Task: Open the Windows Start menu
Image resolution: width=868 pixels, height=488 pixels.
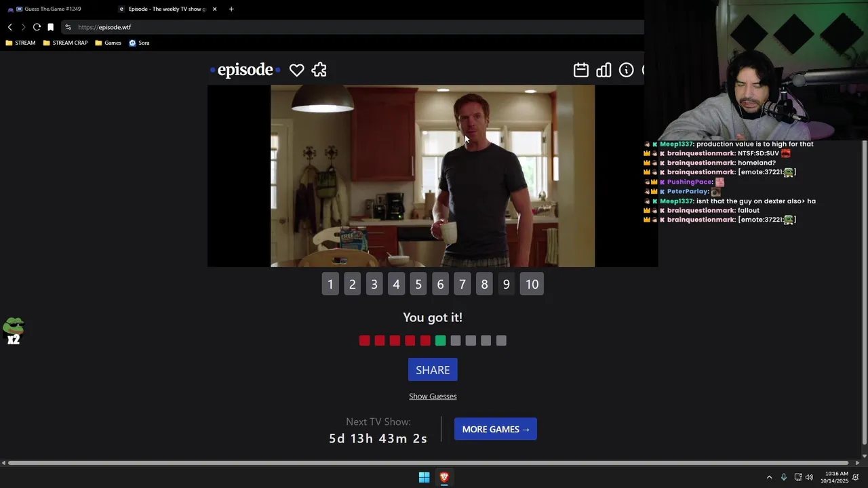Action: coord(424,477)
